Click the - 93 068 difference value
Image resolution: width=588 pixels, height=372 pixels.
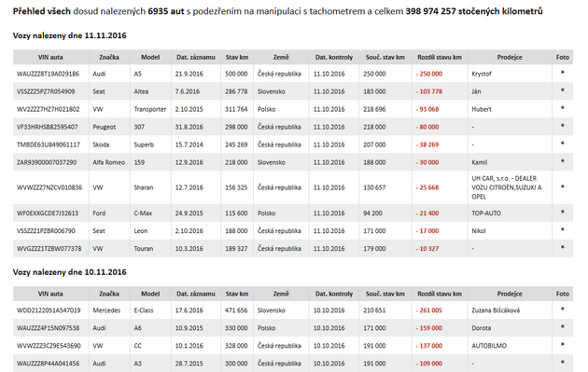coord(427,109)
